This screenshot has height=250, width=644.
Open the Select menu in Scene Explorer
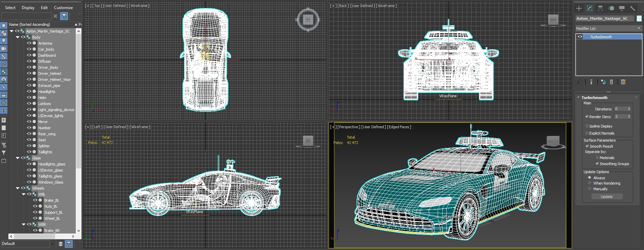10,8
